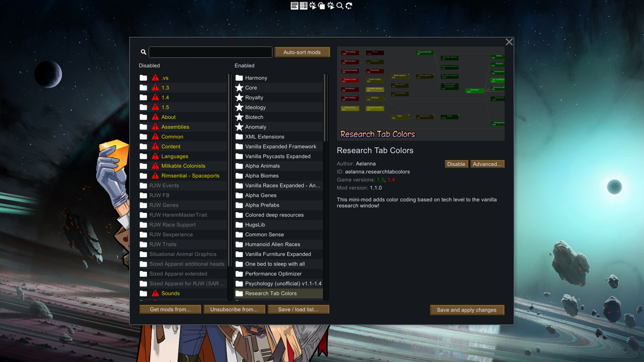Screen dimensions: 644x362
Task: Open the Advanced... options button
Action: pos(487,164)
